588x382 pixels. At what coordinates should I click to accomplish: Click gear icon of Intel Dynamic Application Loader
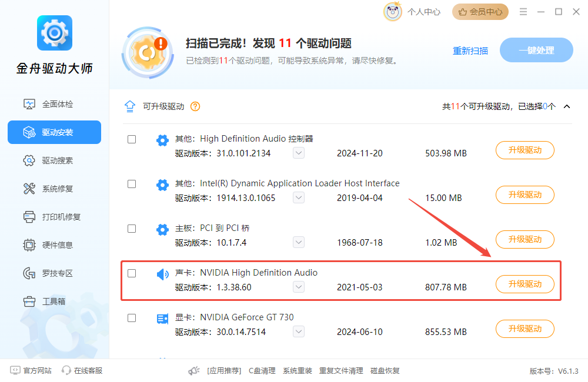(x=162, y=185)
